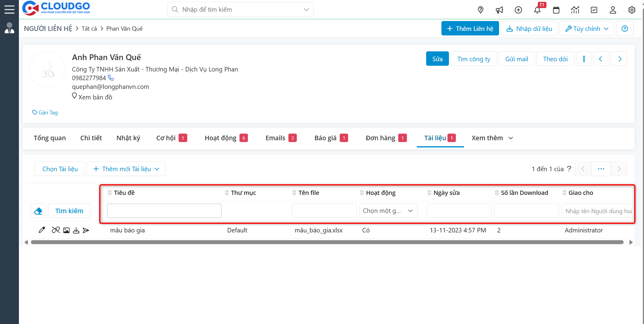Switch to the Báo giá tab
This screenshot has width=644, height=324.
tap(325, 138)
